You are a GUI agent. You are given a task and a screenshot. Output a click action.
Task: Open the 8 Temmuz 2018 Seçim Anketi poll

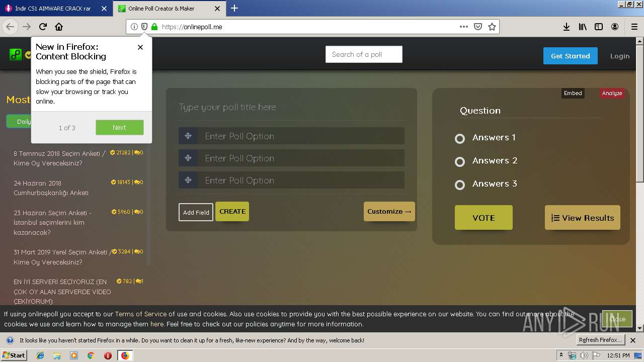click(x=60, y=158)
